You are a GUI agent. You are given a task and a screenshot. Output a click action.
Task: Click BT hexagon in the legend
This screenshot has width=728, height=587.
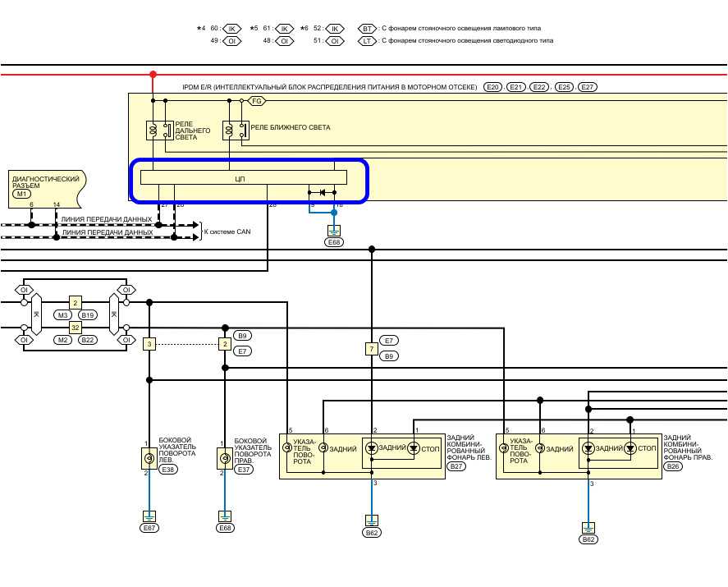(367, 29)
